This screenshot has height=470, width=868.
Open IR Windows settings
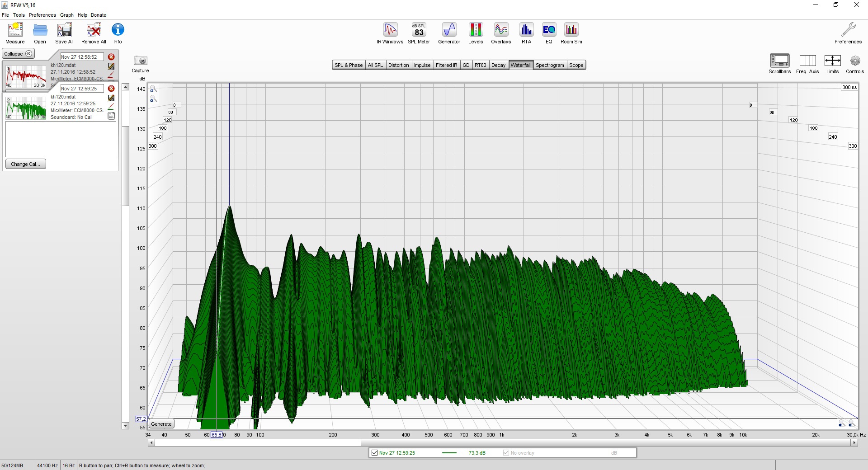tap(390, 33)
